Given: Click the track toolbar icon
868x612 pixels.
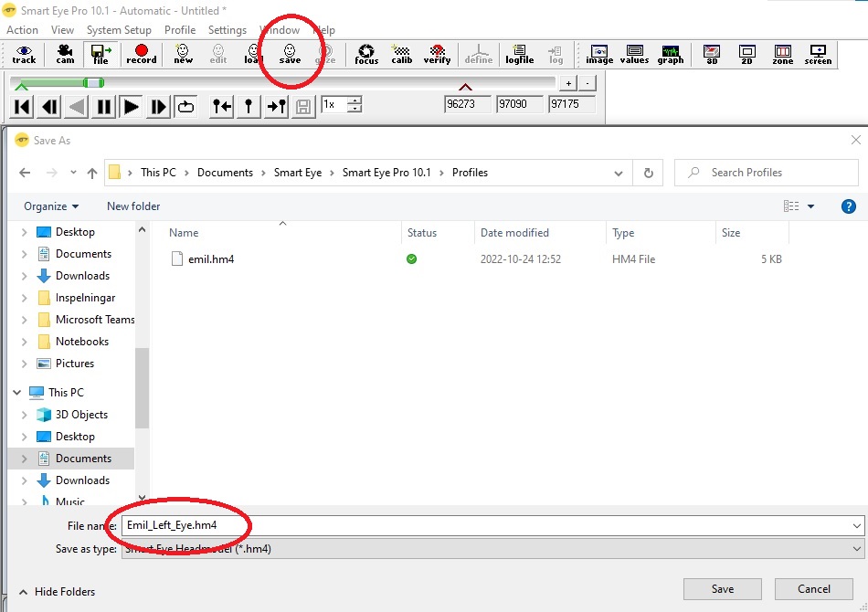Looking at the screenshot, I should click(x=24, y=54).
